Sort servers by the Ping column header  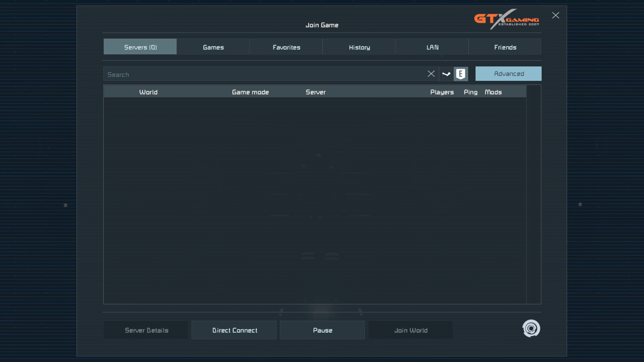pos(470,92)
